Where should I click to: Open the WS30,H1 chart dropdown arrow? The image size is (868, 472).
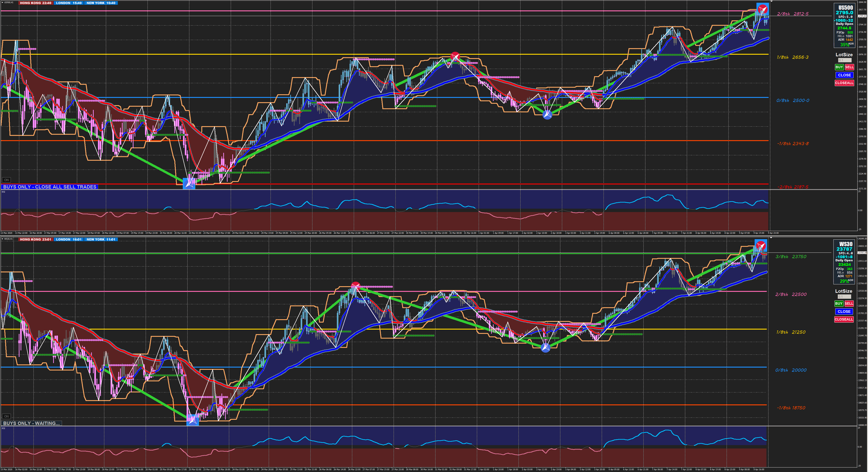[2, 239]
